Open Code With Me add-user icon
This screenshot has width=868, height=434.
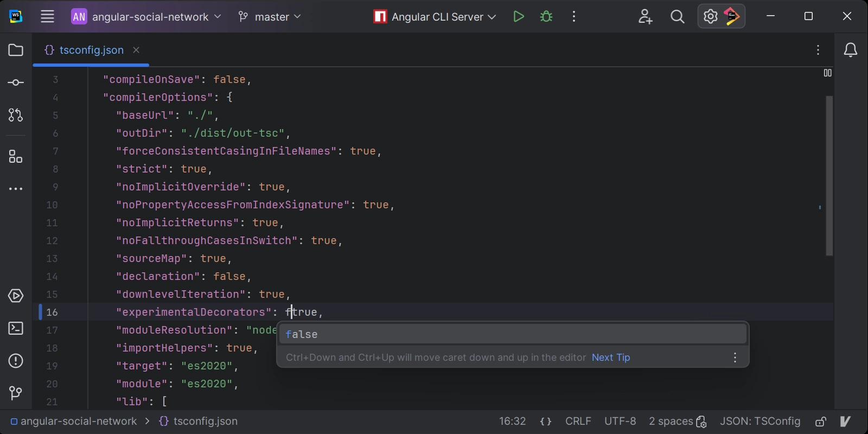pos(645,17)
